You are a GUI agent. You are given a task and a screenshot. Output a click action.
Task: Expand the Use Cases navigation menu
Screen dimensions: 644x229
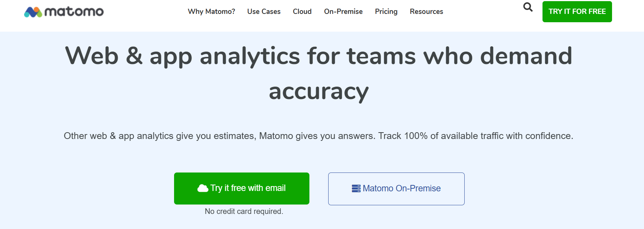[264, 12]
